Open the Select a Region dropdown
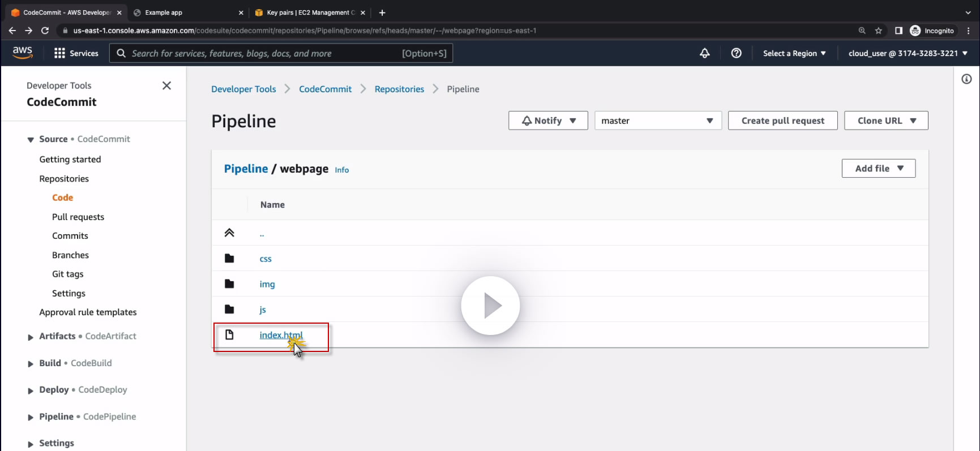 [x=794, y=53]
